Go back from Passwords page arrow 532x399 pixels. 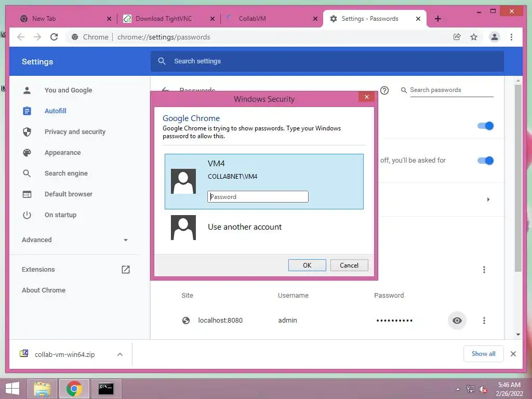point(166,89)
